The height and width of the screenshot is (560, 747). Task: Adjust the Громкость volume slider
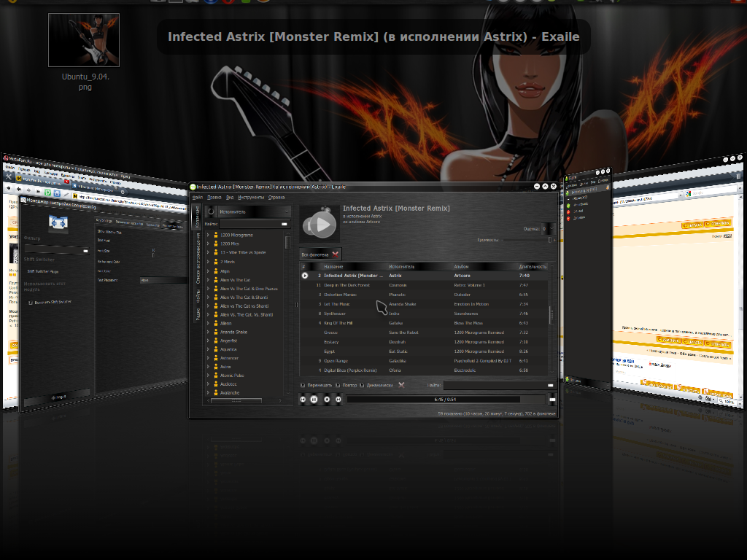[x=527, y=239]
